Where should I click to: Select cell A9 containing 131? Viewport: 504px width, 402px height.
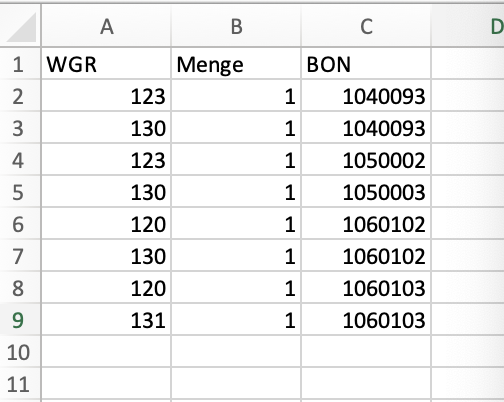106,320
